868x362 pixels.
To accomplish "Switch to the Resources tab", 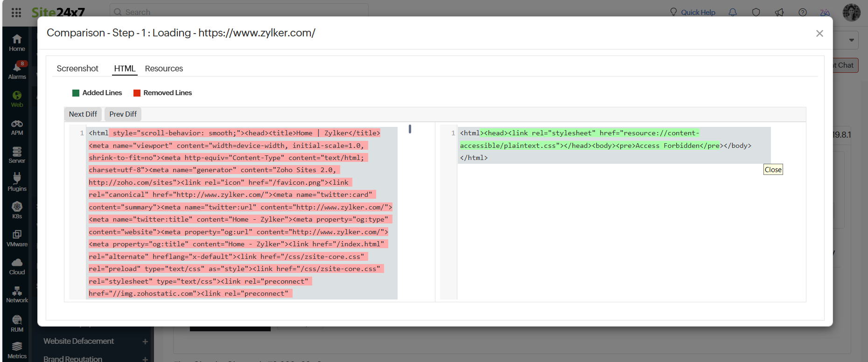I will click(x=164, y=69).
